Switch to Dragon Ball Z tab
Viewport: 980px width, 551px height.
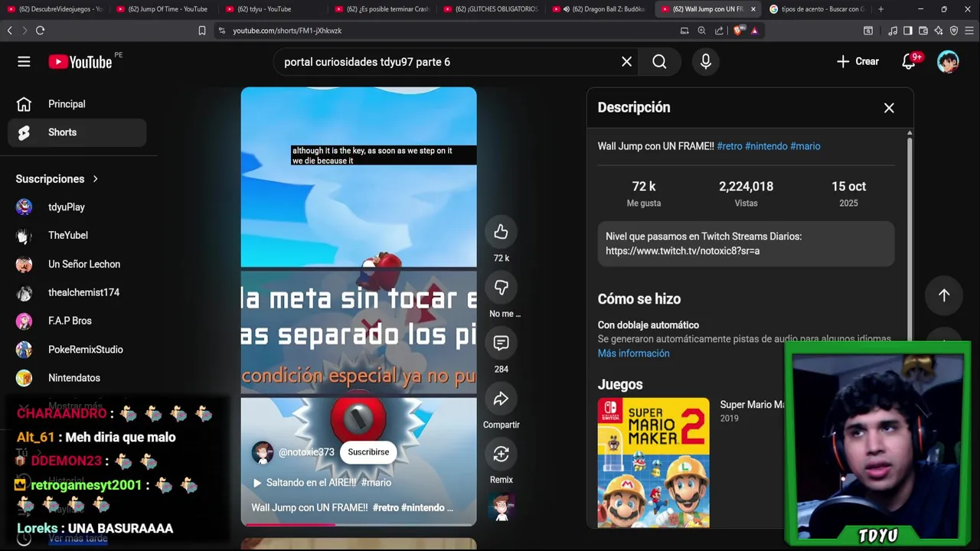(600, 9)
